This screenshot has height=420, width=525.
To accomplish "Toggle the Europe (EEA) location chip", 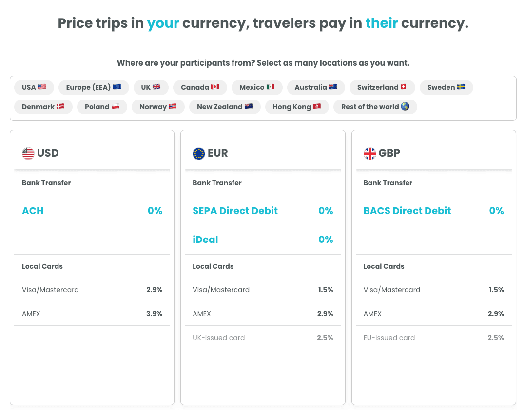I will (x=94, y=87).
